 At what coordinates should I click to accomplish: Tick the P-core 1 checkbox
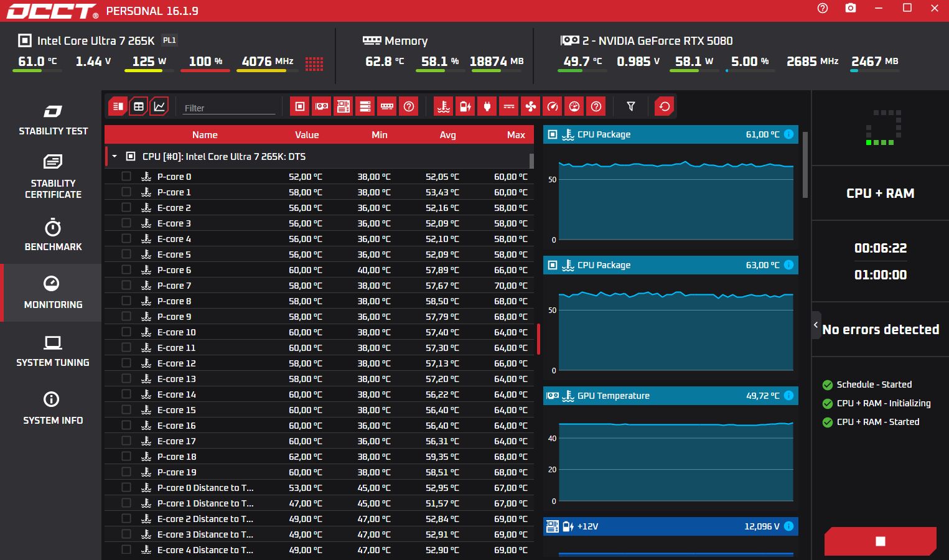point(126,192)
